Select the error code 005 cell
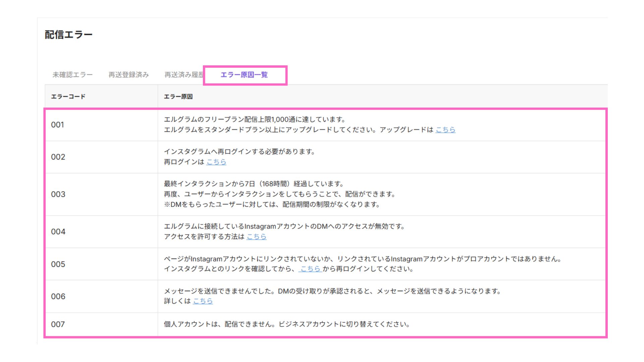The height and width of the screenshot is (362, 644). pos(58,264)
